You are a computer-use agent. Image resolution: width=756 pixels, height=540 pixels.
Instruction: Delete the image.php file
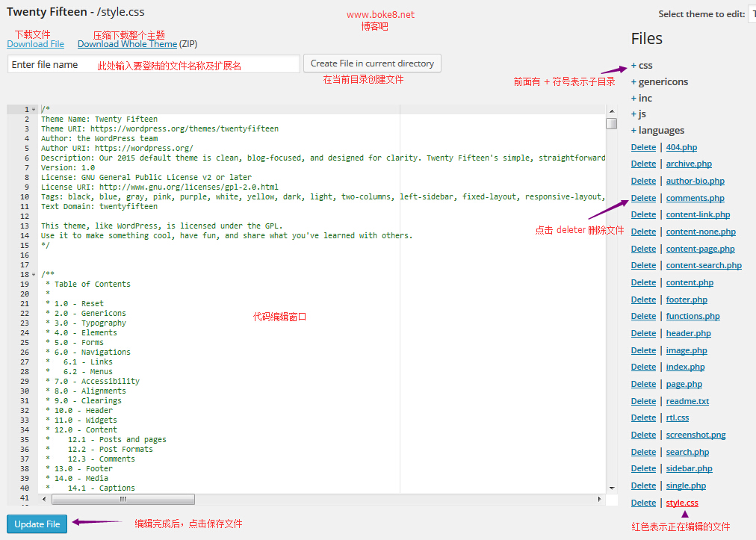pyautogui.click(x=643, y=351)
